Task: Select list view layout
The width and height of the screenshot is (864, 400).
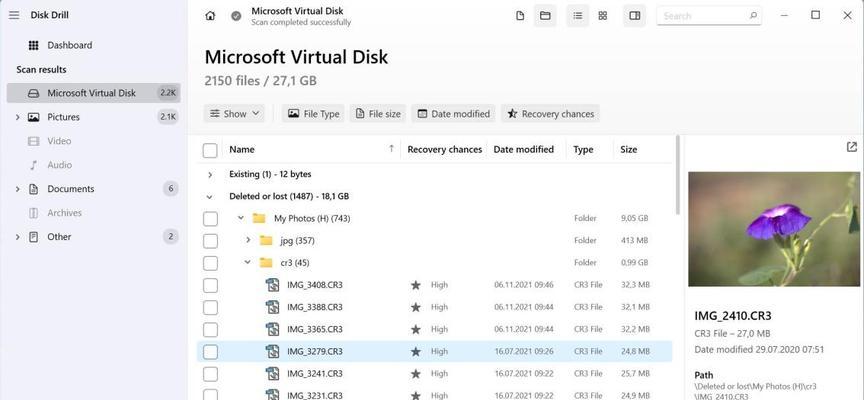Action: coord(577,16)
